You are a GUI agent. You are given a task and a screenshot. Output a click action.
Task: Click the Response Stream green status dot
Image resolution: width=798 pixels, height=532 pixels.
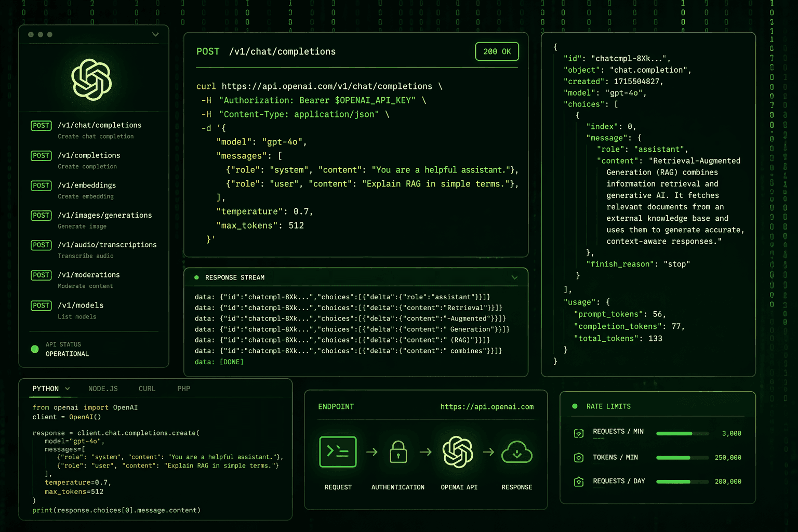click(196, 277)
